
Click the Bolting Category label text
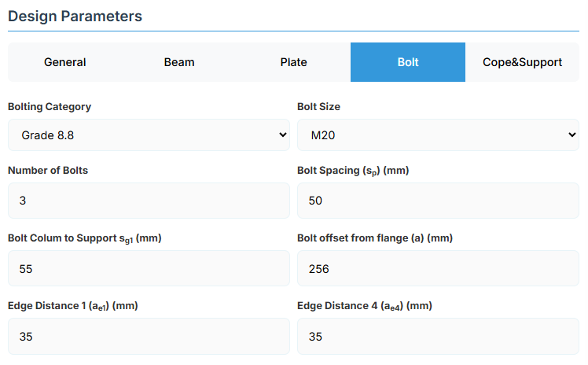coord(50,106)
